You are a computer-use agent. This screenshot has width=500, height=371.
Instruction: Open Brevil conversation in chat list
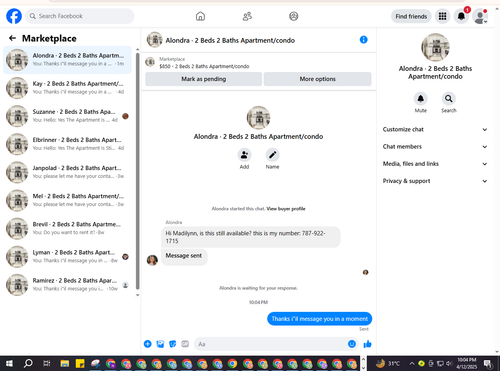pyautogui.click(x=67, y=228)
